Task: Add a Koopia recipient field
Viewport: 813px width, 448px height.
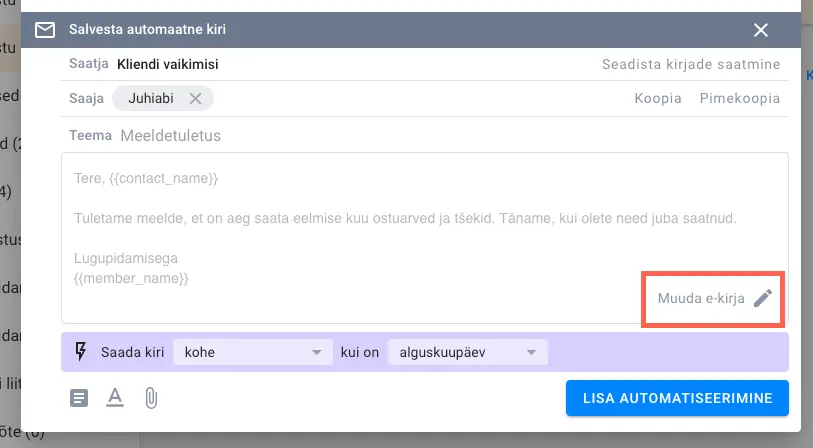Action: (x=658, y=99)
